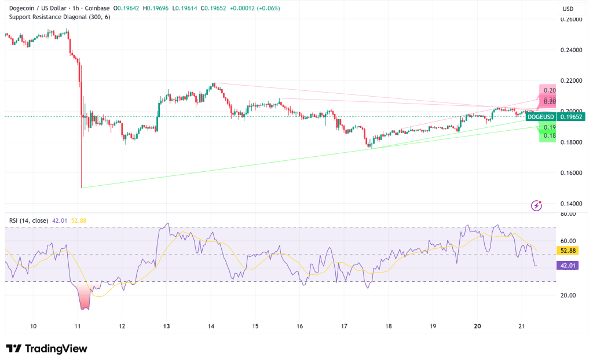Click the date 11 on time axis

(78, 326)
